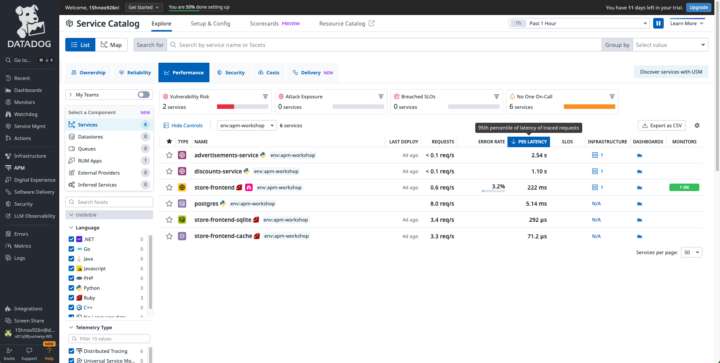Click the service name search field
720x363 pixels.
coord(384,45)
